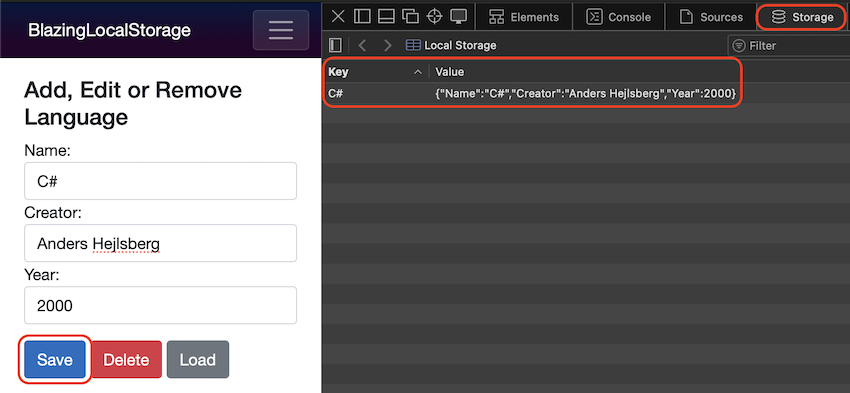Detach inspector into separate window
The image size is (850, 393).
(410, 17)
